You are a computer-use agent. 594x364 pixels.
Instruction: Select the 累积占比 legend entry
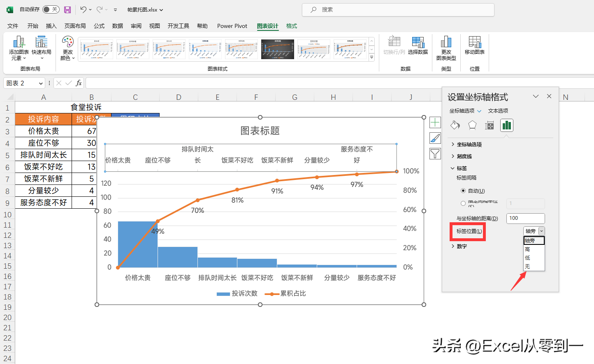tap(285, 293)
